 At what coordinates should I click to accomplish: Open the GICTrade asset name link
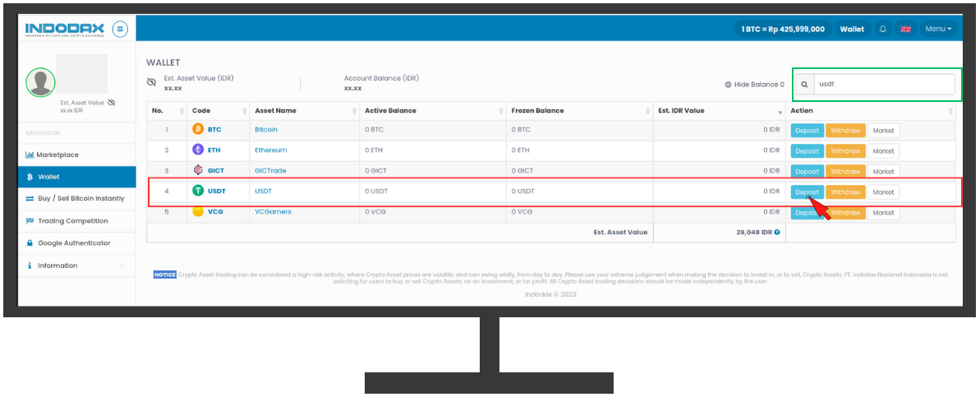click(x=270, y=171)
